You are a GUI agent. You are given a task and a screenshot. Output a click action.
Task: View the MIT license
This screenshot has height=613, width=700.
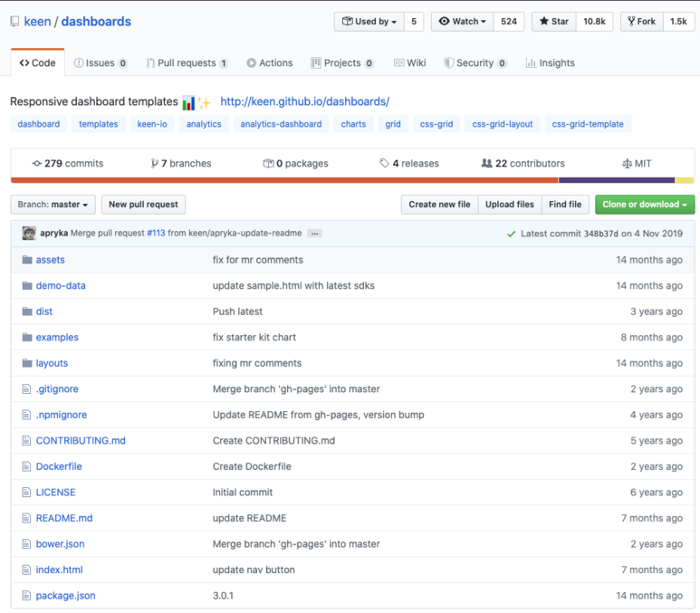coord(637,164)
